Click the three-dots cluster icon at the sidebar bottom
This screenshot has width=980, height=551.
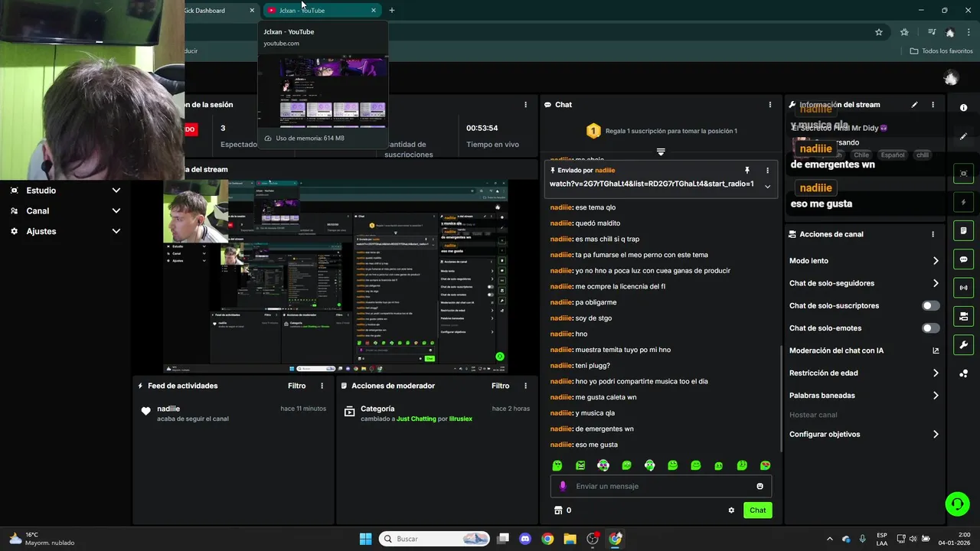[963, 373]
